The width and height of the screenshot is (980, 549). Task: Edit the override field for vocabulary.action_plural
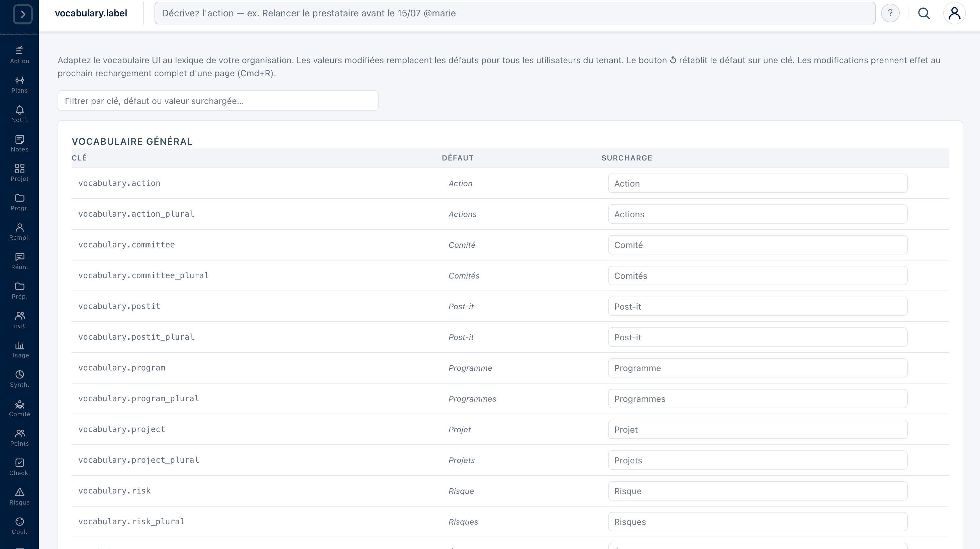point(758,214)
